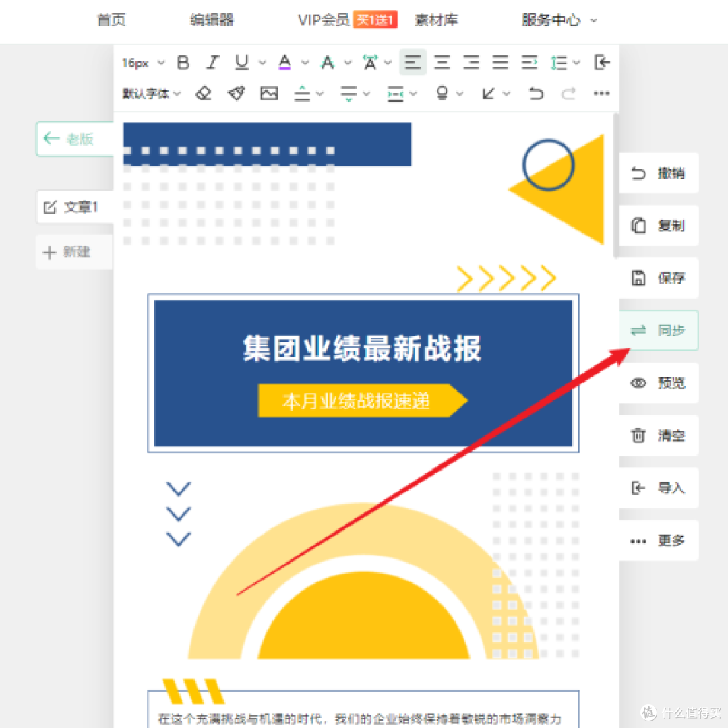Apply the purple font color

284,62
